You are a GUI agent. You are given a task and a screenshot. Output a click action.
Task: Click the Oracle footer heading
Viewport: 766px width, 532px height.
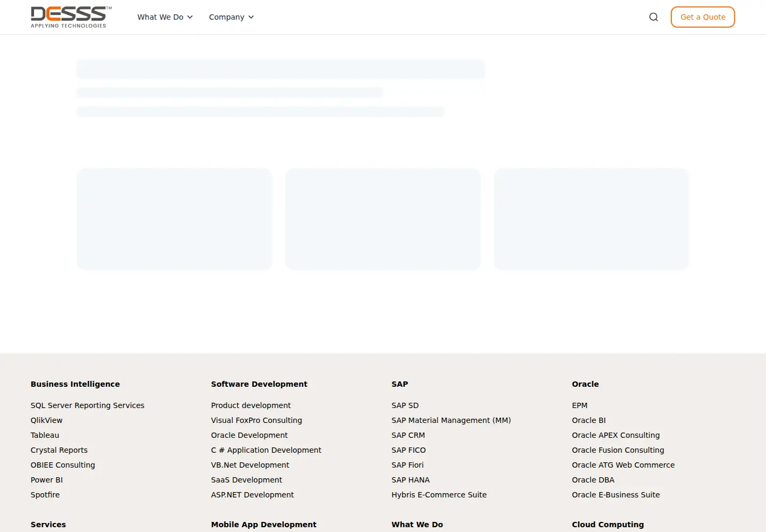click(x=585, y=384)
